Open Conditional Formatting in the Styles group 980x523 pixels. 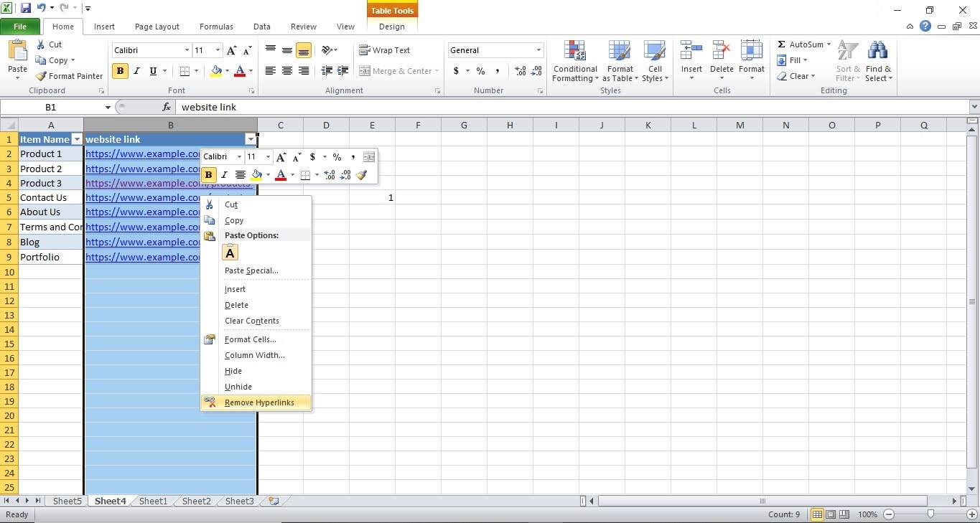coord(574,61)
